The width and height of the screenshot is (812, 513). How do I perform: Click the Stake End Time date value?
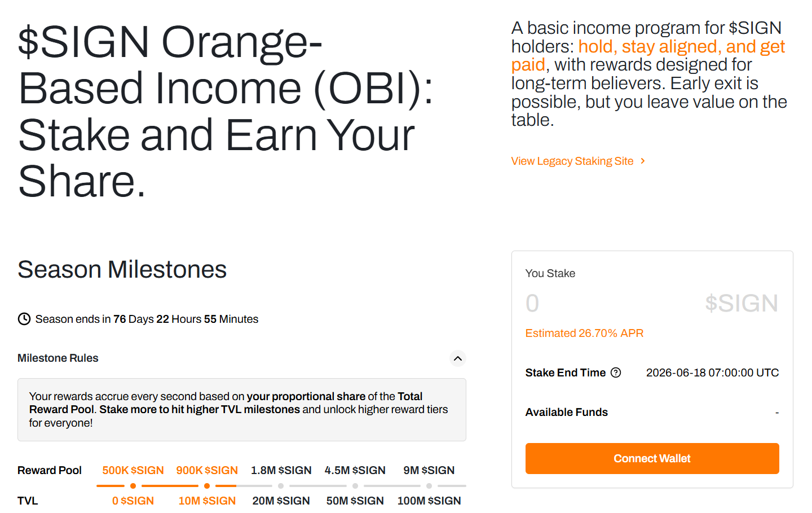coord(712,372)
